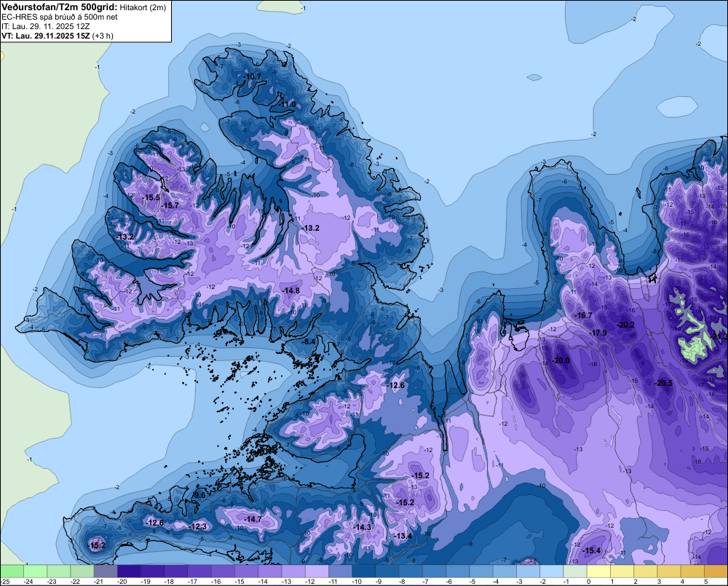
Task: Click the -20.0 temperature value on the map
Action: point(561,360)
